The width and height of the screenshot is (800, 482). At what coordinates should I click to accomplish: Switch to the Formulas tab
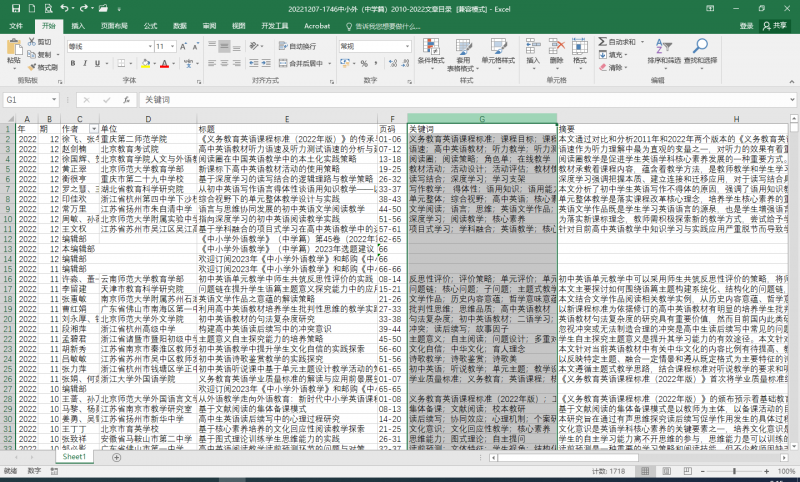[151, 26]
